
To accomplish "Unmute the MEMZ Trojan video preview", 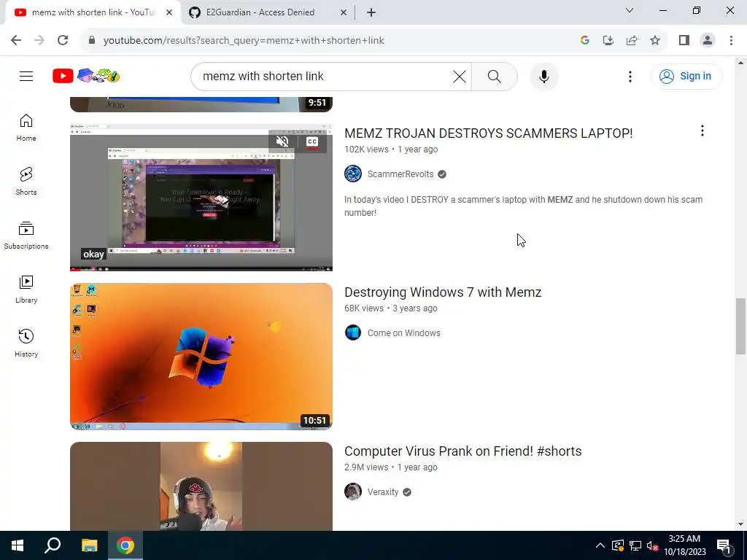I will click(282, 141).
